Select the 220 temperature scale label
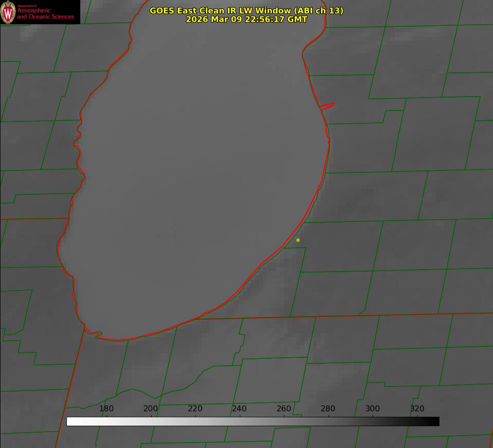The image size is (493, 448). coord(195,409)
